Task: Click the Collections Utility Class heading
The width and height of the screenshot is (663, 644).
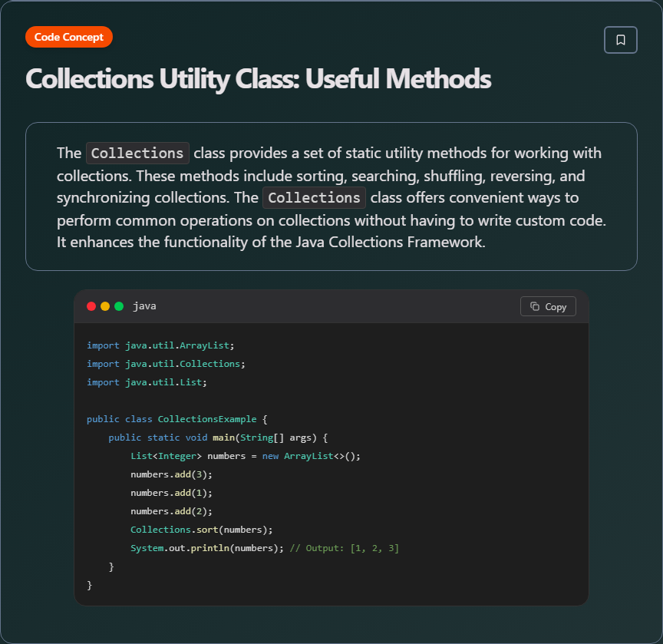Action: [258, 79]
